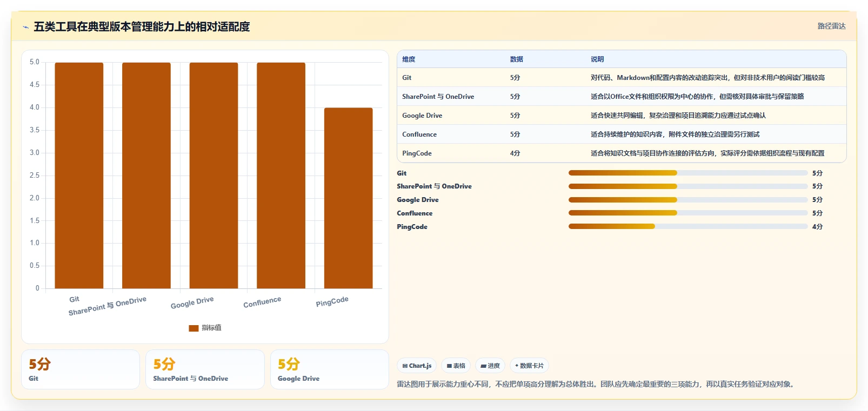Select the SharePoint 与 OneDrive table cell
Viewport: 868px width, 411px height.
point(438,97)
